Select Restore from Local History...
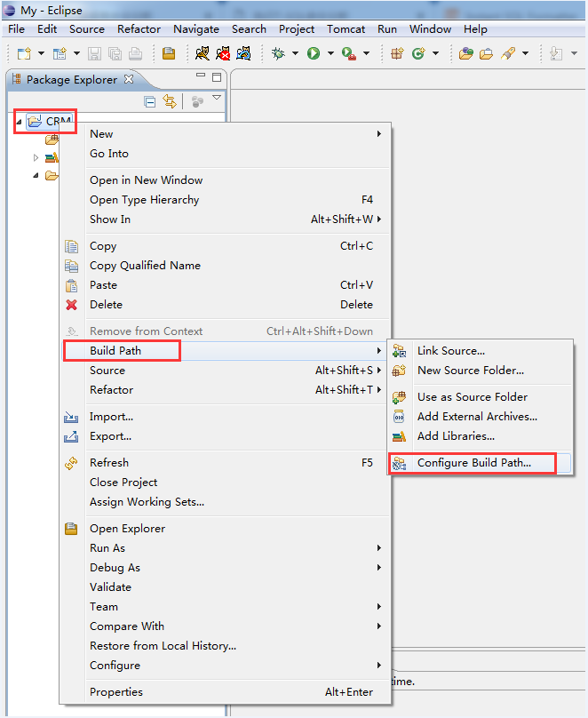 226,646
